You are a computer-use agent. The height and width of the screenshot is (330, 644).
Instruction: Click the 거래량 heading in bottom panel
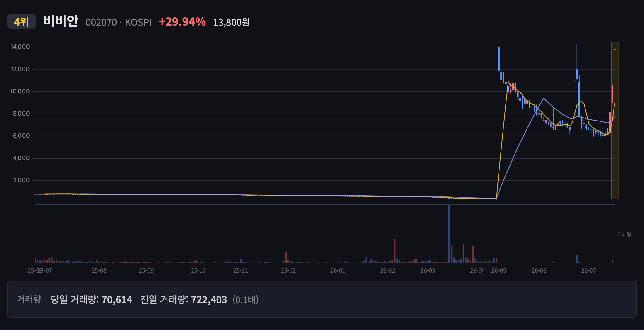[x=29, y=299]
